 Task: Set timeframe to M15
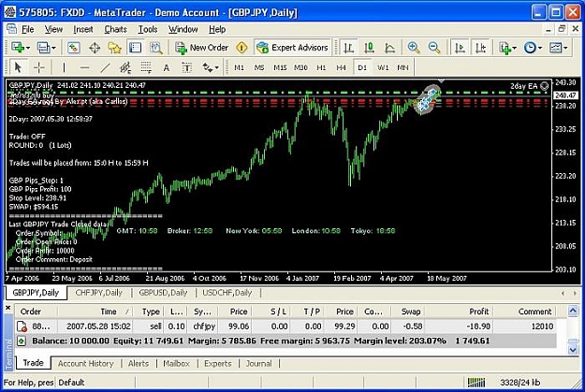pyautogui.click(x=280, y=67)
